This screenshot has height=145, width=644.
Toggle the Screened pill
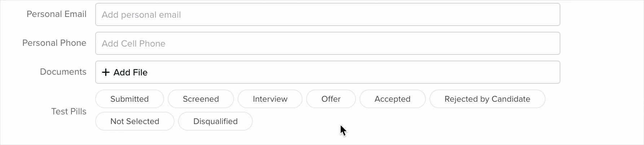[201, 99]
